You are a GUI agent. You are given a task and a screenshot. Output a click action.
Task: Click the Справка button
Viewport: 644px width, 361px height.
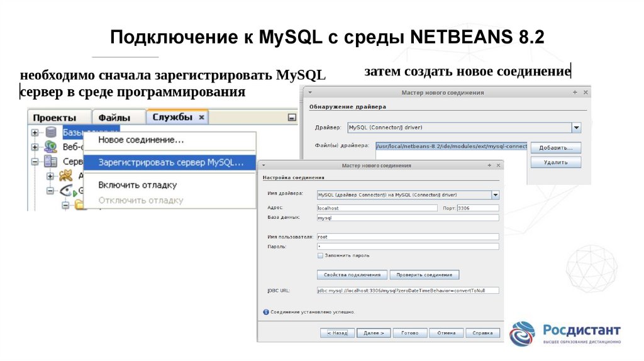[482, 333]
